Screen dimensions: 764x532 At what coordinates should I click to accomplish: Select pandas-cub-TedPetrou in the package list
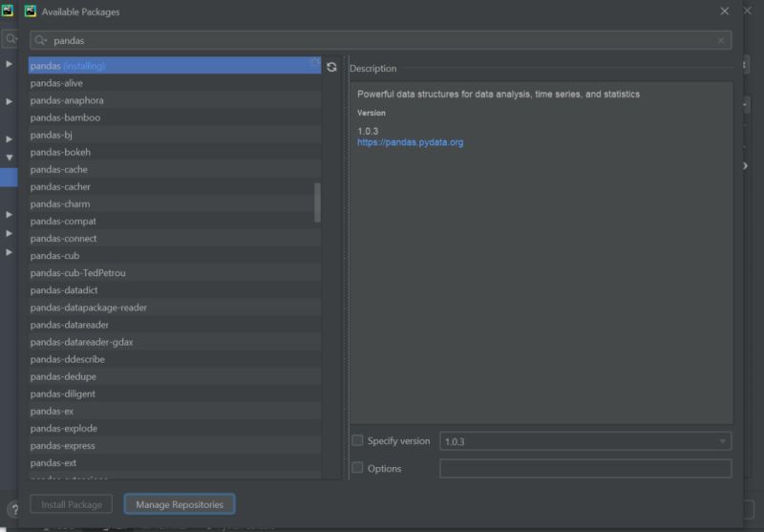(x=175, y=273)
